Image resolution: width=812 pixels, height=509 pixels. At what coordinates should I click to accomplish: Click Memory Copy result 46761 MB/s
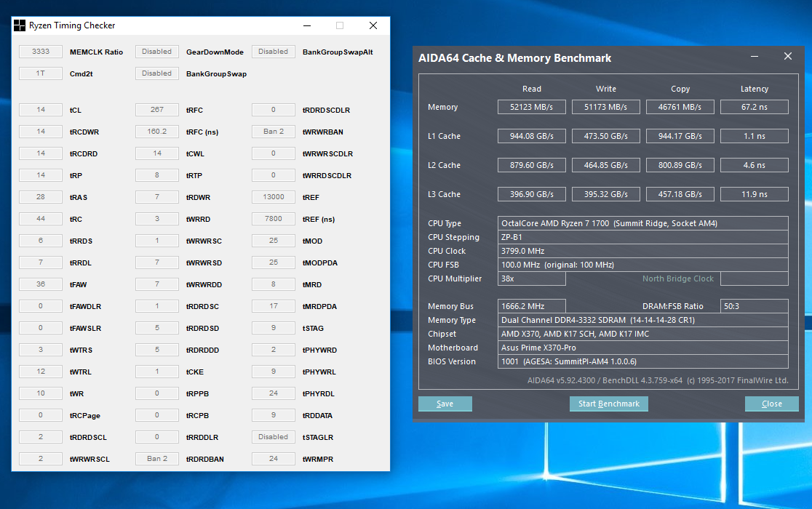click(x=680, y=107)
